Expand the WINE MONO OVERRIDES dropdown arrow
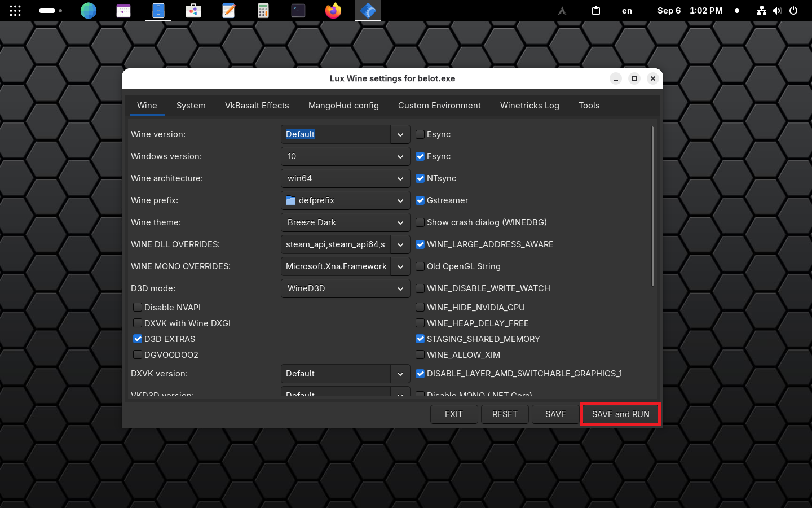812x508 pixels. click(x=400, y=266)
